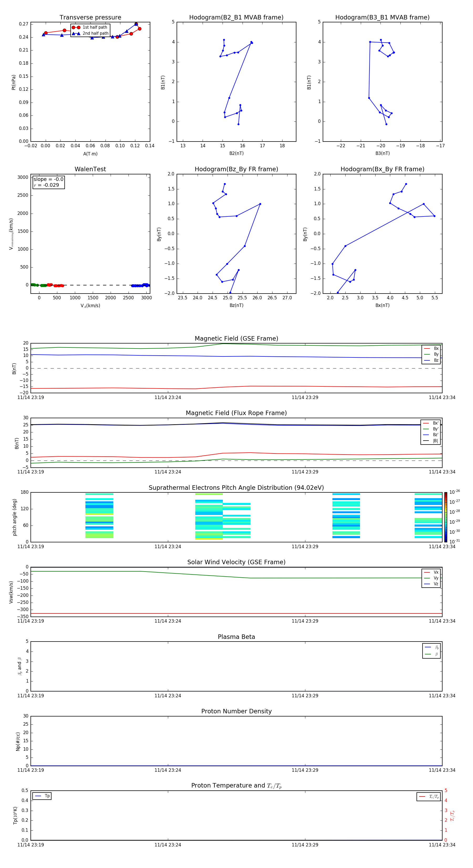Click the "Hodogram(B2_B1 MVAB frame)" title
The image size is (473, 868).
236,18
